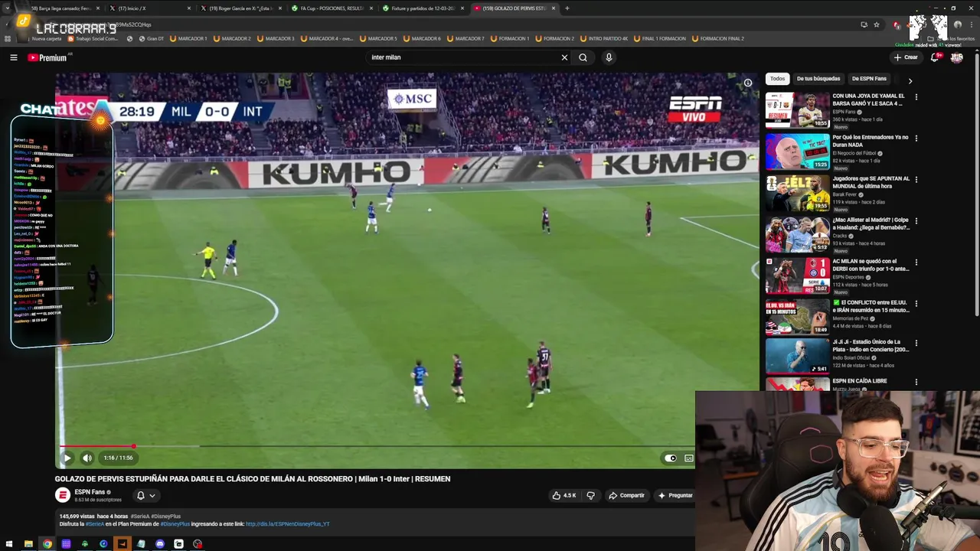Screen dimensions: 980x551
Task: Select the 'De tus búsquedas' chip
Action: click(818, 79)
